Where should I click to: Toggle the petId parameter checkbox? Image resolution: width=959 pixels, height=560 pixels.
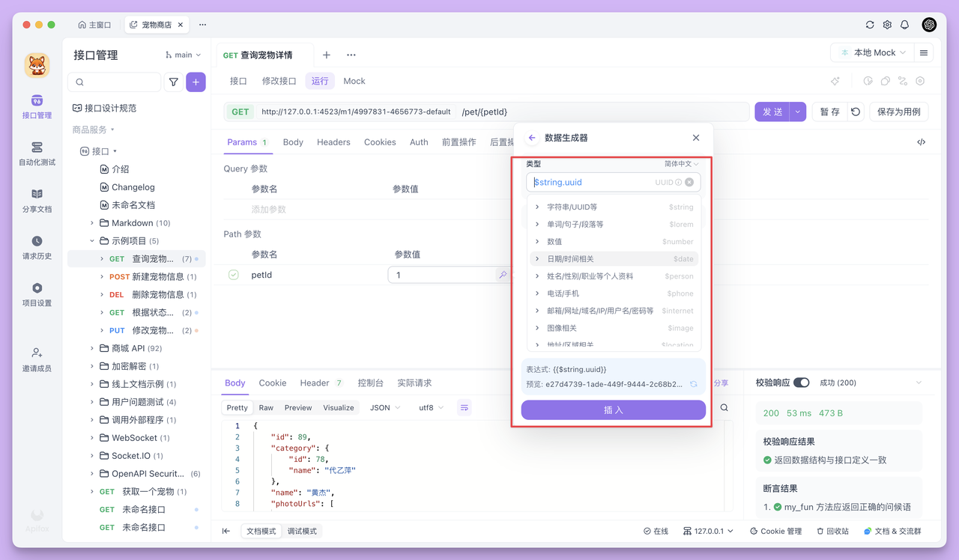[234, 275]
